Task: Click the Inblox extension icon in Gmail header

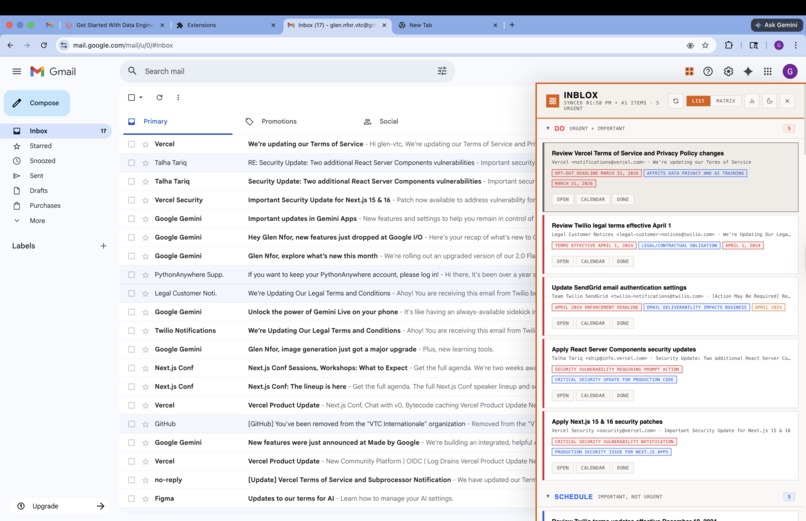Action: click(689, 71)
